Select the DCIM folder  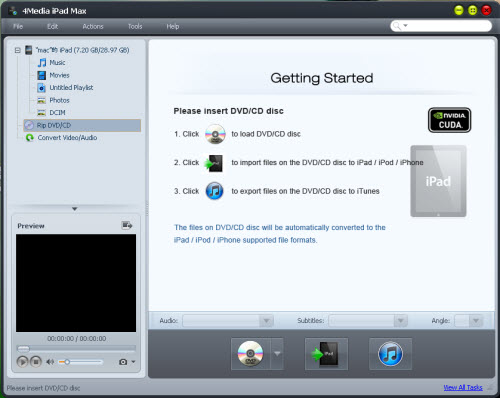[x=57, y=113]
